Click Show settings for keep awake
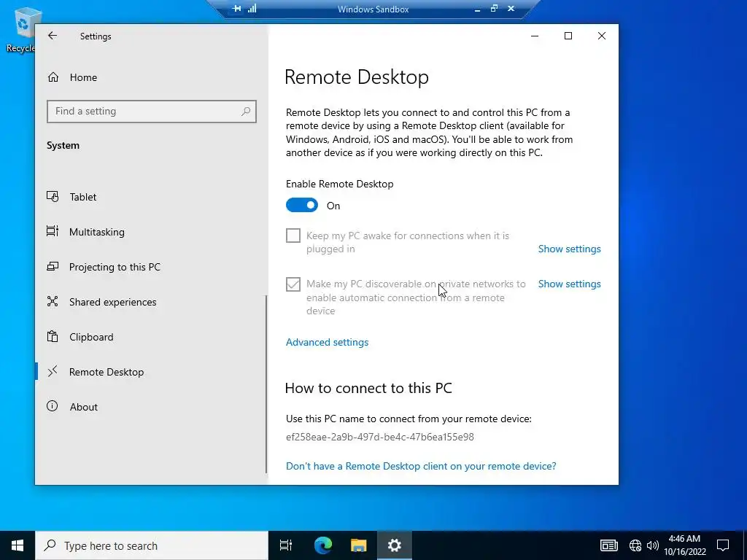The height and width of the screenshot is (560, 747). tap(569, 249)
